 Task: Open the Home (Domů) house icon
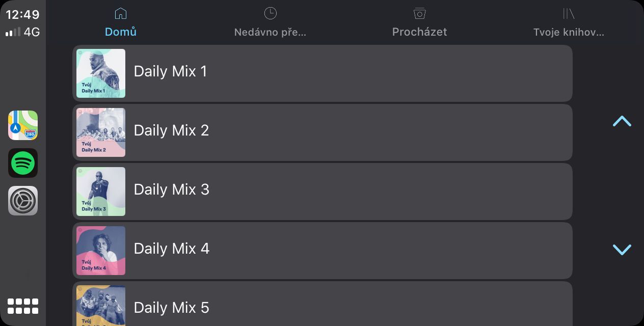[121, 13]
